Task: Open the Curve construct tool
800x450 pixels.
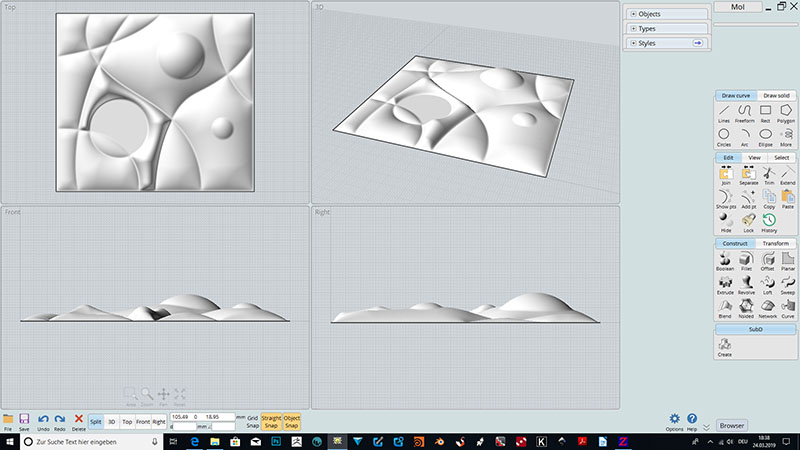Action: (788, 309)
